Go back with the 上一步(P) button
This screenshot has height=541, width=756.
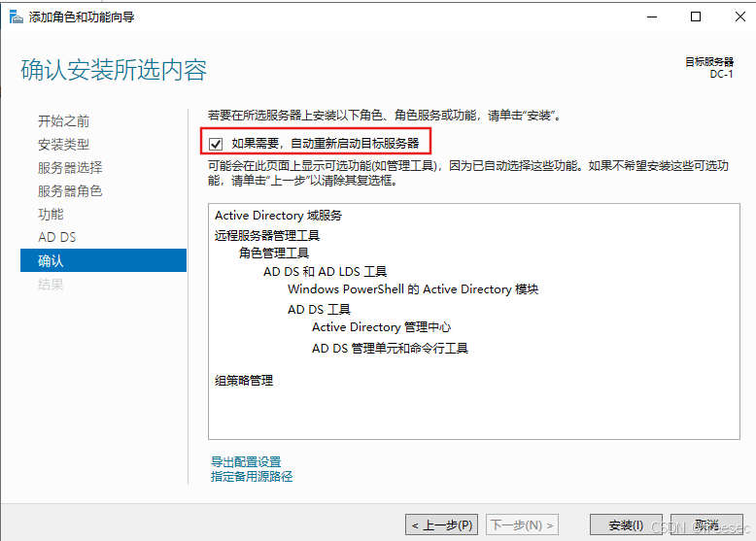pos(441,524)
